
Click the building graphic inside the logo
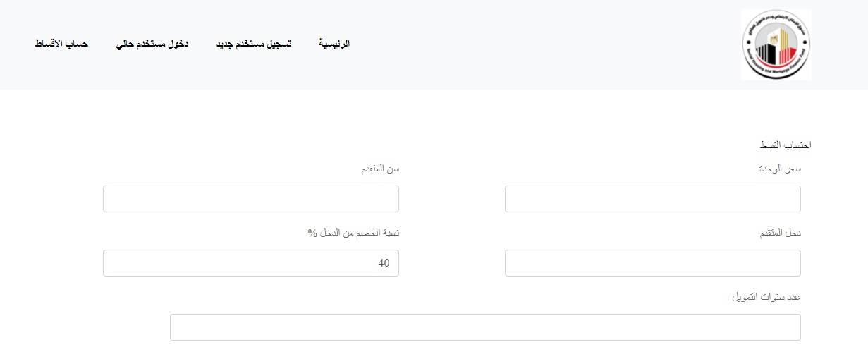776,47
